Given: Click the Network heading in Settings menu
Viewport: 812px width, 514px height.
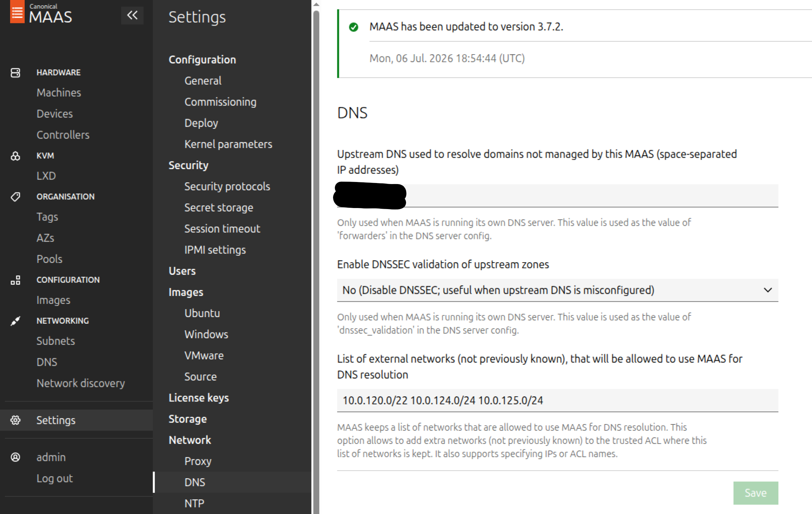Looking at the screenshot, I should click(x=190, y=440).
